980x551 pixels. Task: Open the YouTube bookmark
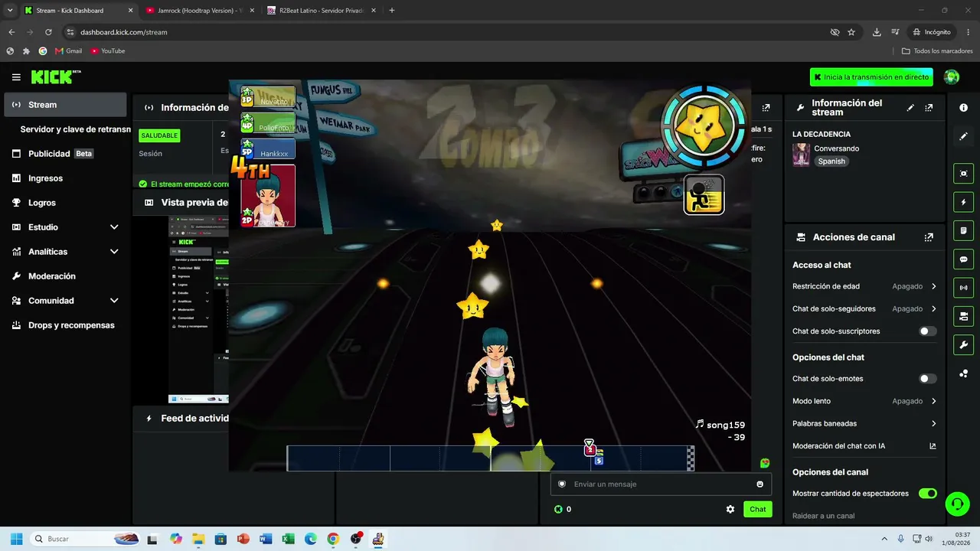tap(107, 51)
